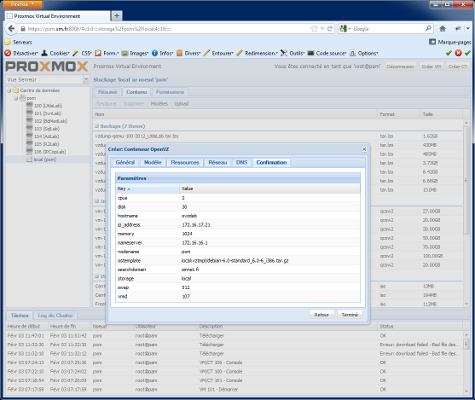
Task: Click the Google search input field
Action: tap(388, 29)
